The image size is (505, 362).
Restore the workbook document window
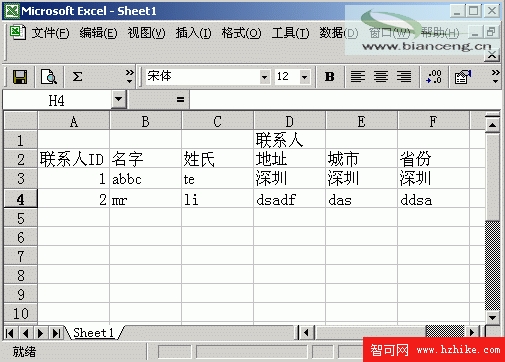tap(491, 32)
